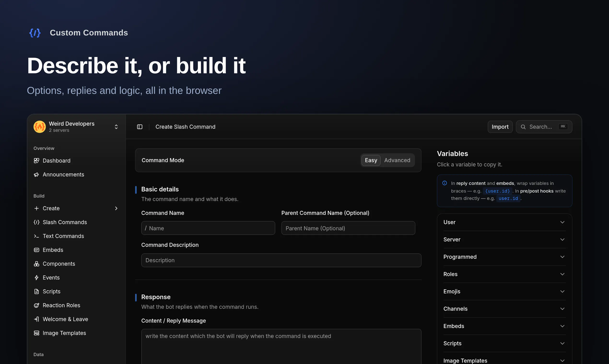
Task: Open Components in the sidebar
Action: [x=76, y=264]
